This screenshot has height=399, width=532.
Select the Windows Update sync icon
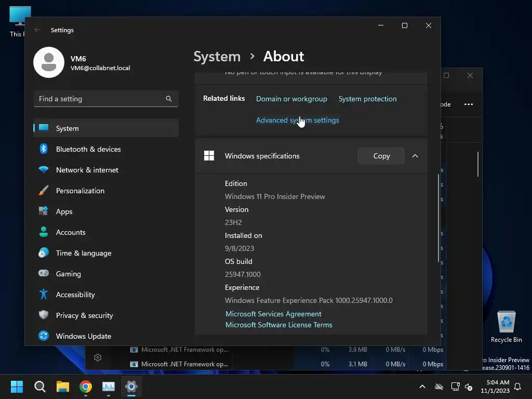[x=44, y=336]
